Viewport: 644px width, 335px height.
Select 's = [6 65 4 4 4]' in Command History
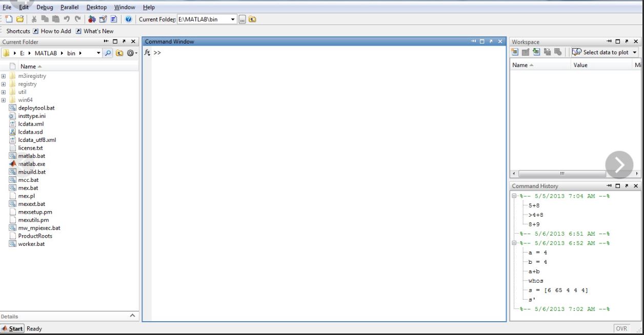pyautogui.click(x=558, y=290)
